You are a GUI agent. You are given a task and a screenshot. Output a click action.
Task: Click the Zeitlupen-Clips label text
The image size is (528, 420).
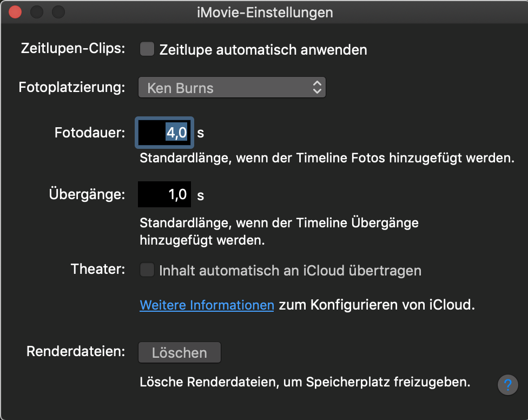point(73,49)
